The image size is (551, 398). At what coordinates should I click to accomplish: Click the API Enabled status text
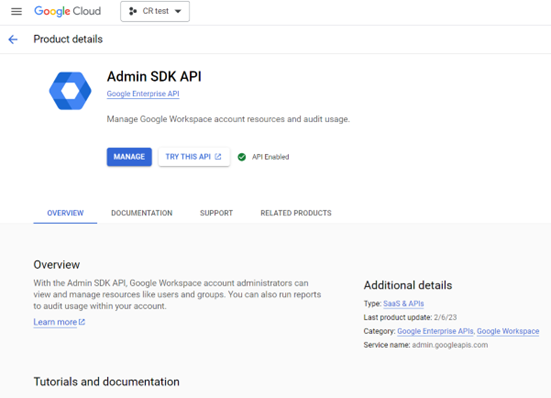click(x=270, y=157)
